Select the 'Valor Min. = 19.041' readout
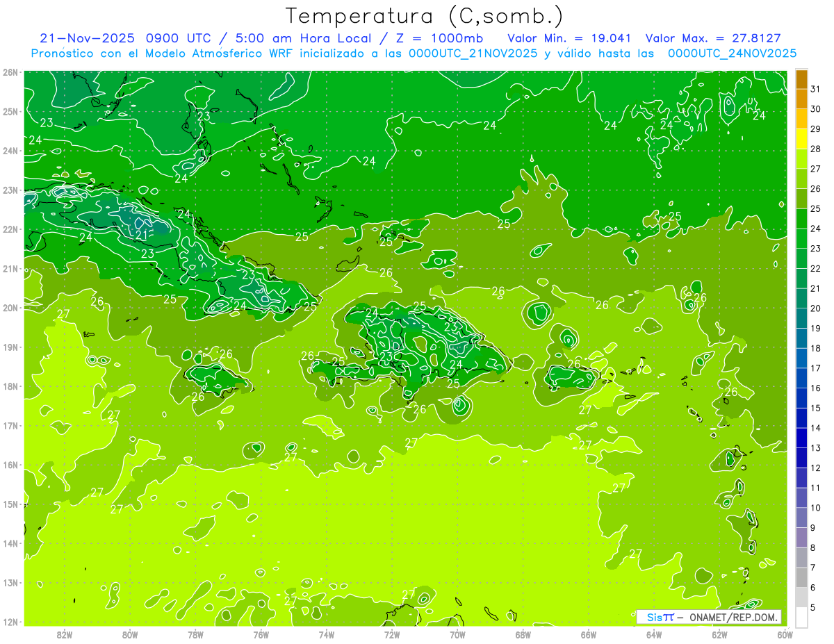 point(569,38)
